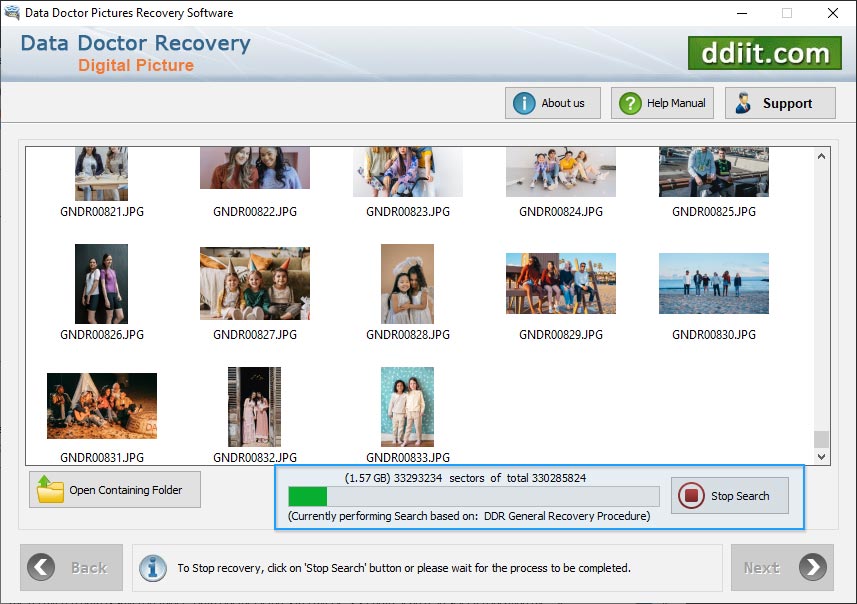Click the scrollbar up arrow
This screenshot has height=604, width=857.
[x=822, y=154]
